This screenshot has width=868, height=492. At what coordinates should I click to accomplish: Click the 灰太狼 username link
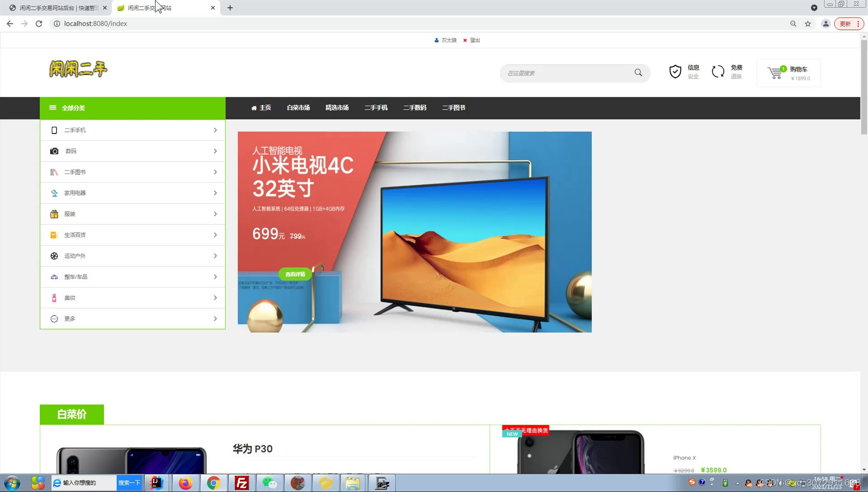tap(449, 40)
